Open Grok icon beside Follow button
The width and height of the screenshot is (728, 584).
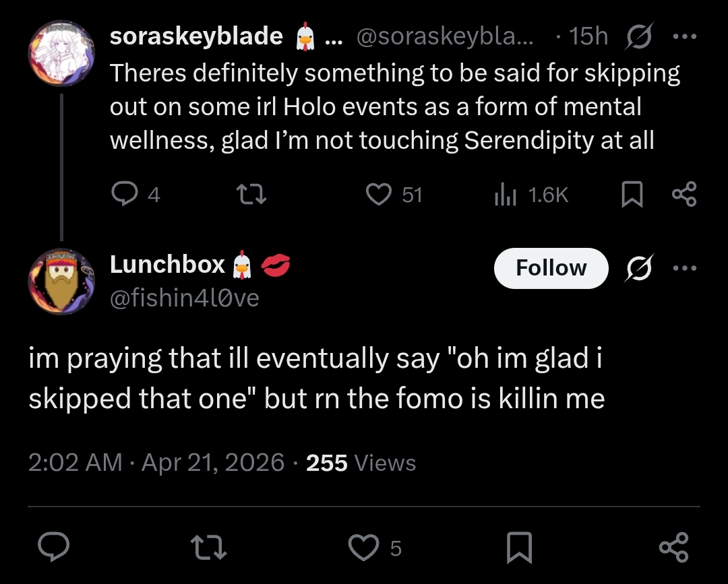638,268
